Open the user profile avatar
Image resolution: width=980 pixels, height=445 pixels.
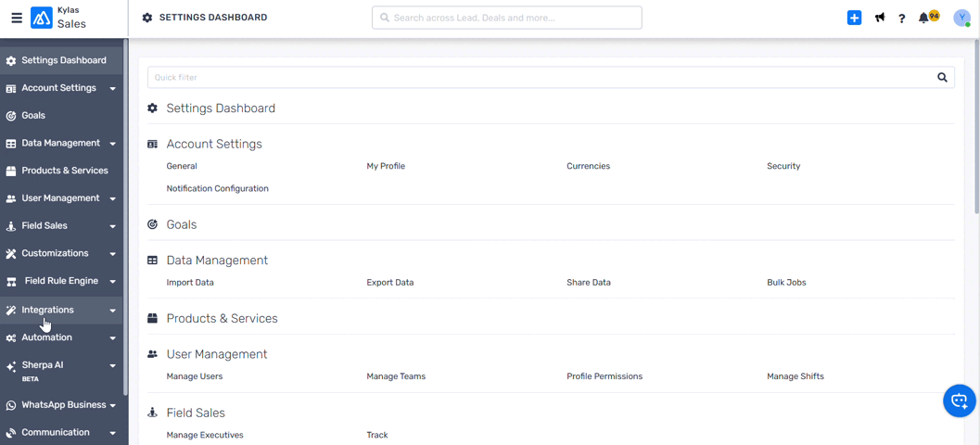tap(961, 18)
